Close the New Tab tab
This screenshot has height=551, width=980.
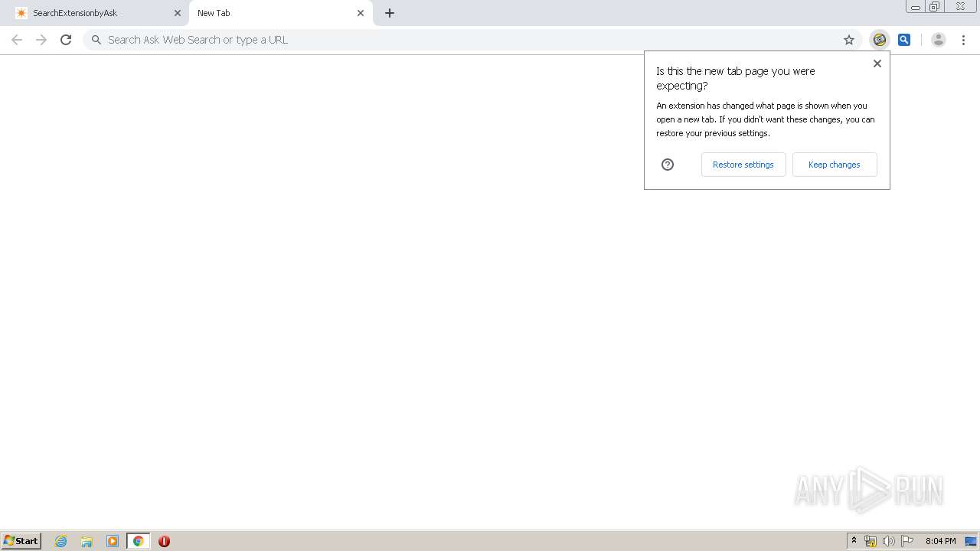click(361, 13)
